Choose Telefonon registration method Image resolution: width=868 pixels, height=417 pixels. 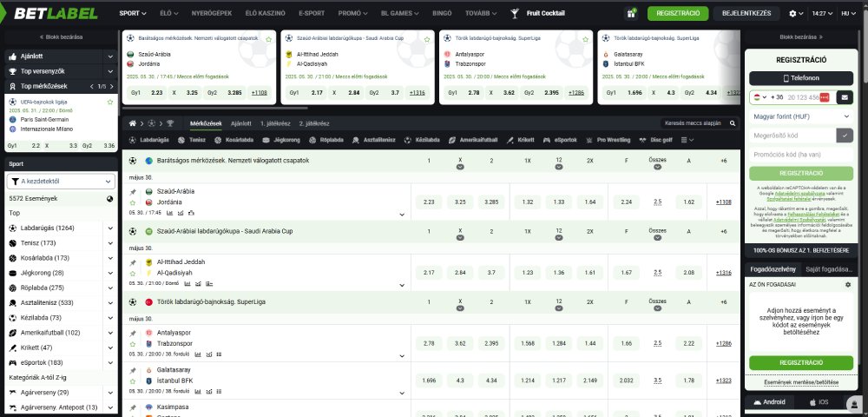(x=801, y=78)
